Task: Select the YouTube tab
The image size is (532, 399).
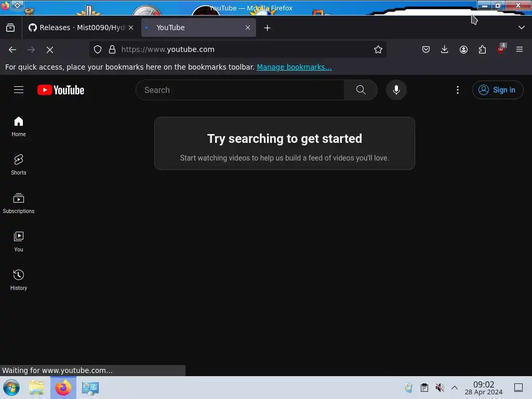Action: click(x=198, y=28)
